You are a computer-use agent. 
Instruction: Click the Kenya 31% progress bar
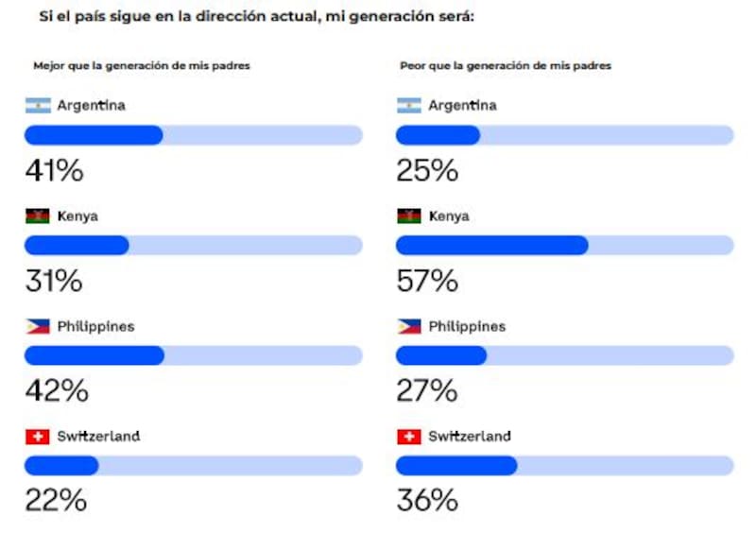point(193,246)
